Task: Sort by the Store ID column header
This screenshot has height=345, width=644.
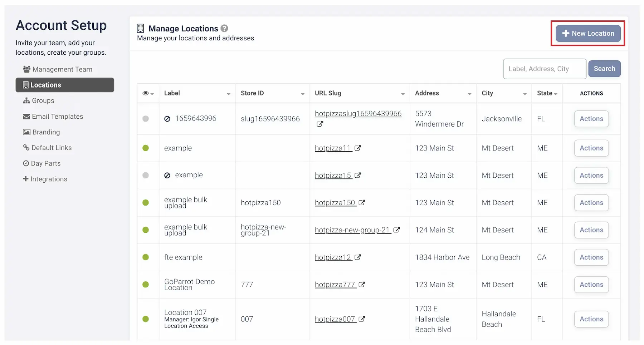Action: [x=273, y=93]
